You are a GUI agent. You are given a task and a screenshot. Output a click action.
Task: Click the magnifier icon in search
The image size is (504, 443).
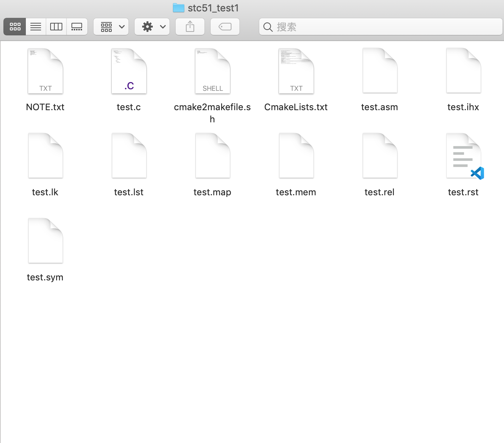(268, 27)
